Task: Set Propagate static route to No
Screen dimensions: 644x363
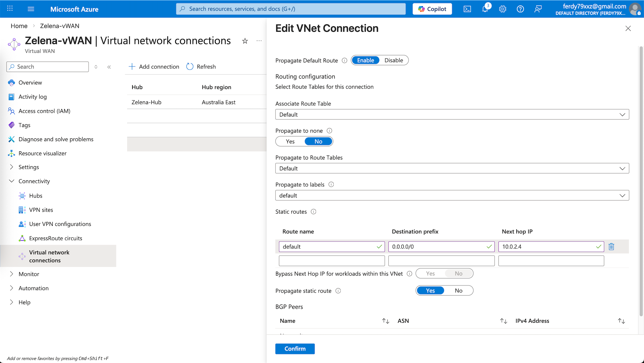Action: pos(458,290)
